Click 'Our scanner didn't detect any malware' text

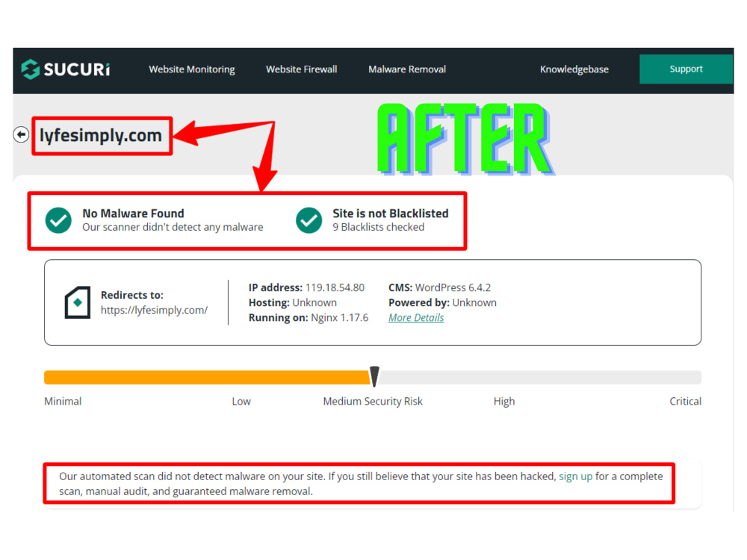click(x=173, y=227)
